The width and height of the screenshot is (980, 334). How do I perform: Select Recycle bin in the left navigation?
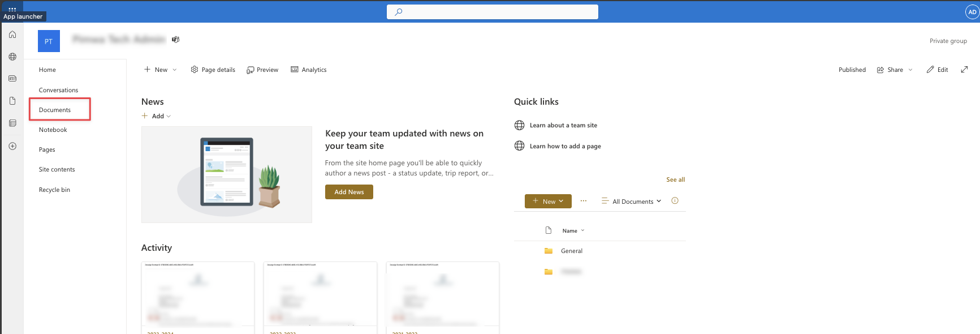click(x=55, y=190)
